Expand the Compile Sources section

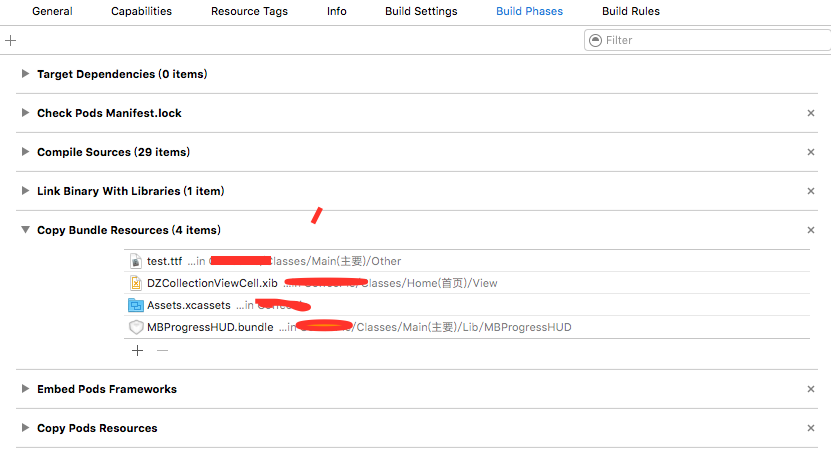[x=25, y=152]
